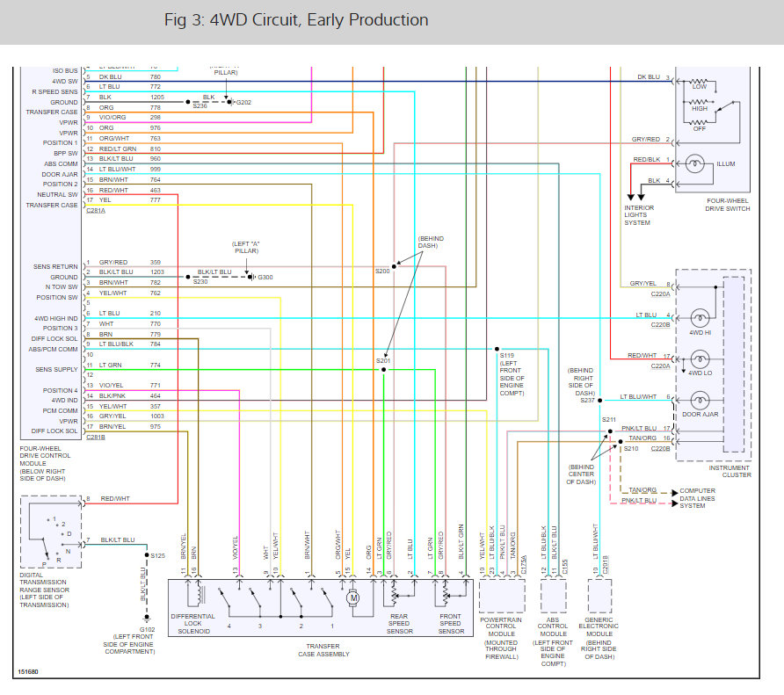Click the powertrain control module dashed box
The width and height of the screenshot is (784, 695).
pos(502,596)
